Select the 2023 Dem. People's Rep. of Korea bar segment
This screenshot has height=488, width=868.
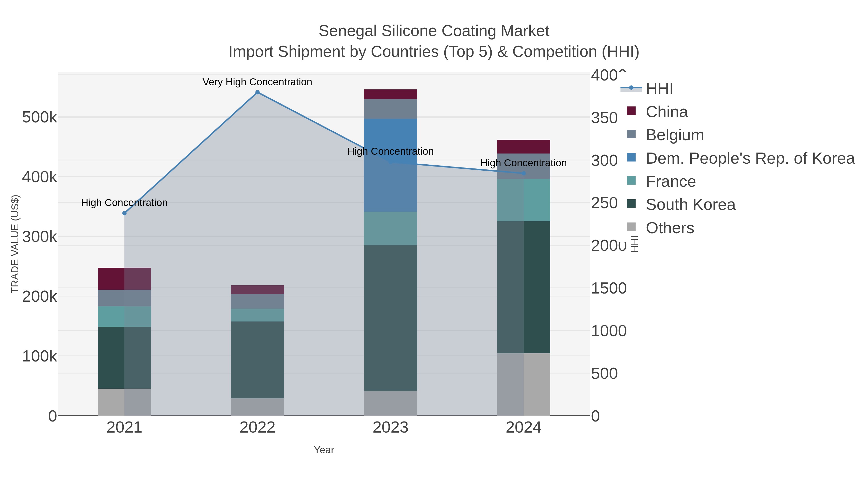[391, 165]
